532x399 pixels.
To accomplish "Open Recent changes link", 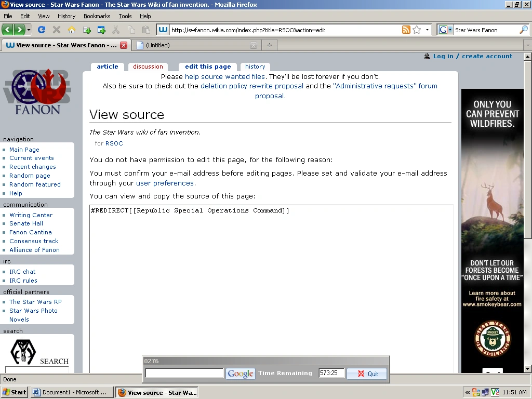I will [33, 167].
